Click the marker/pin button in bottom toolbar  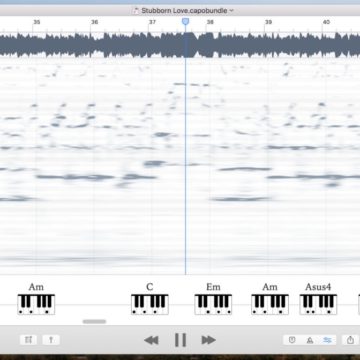point(51,340)
